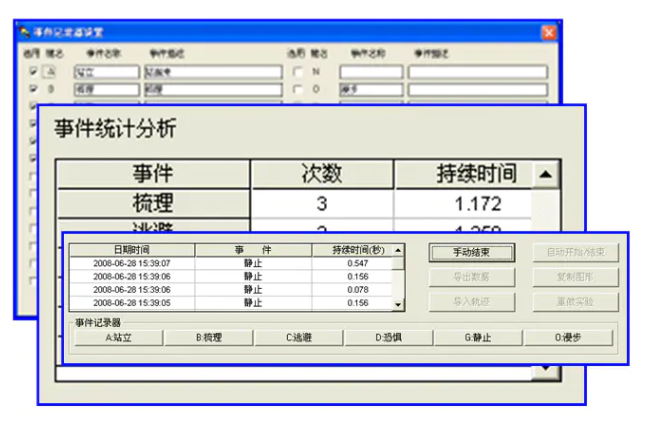Click the event log scroll-down arrow
This screenshot has height=433, width=662.
[x=398, y=304]
